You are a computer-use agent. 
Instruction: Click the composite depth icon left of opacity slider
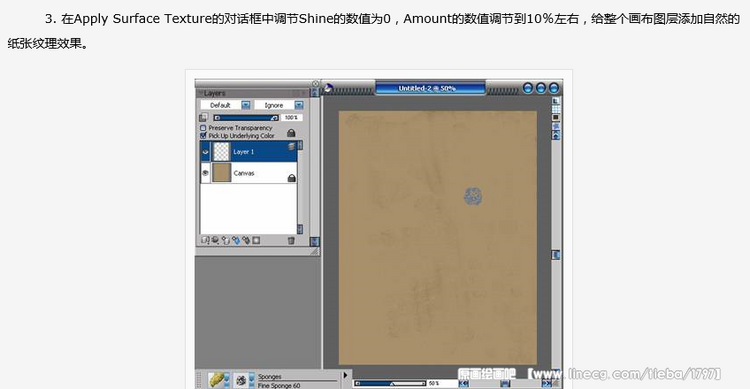(203, 117)
